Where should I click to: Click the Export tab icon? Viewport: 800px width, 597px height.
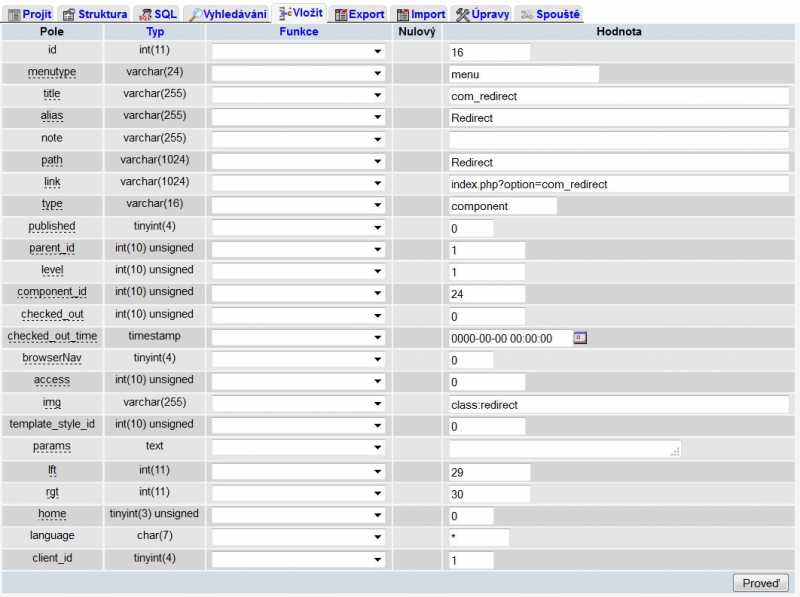(x=341, y=14)
